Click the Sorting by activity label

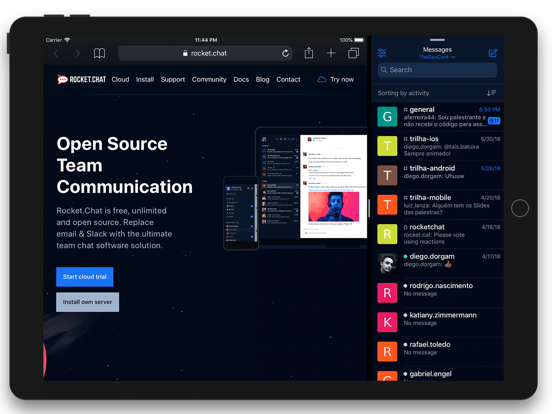point(403,93)
